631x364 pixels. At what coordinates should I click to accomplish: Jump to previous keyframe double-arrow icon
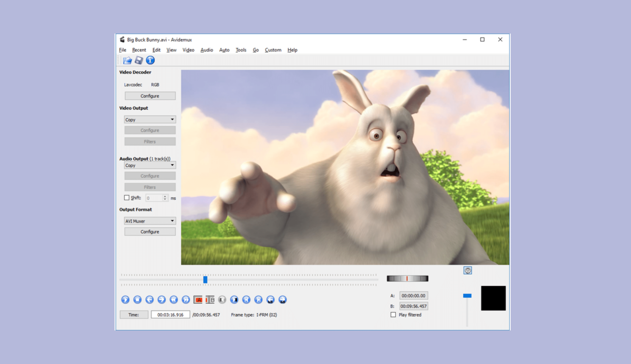click(x=174, y=299)
